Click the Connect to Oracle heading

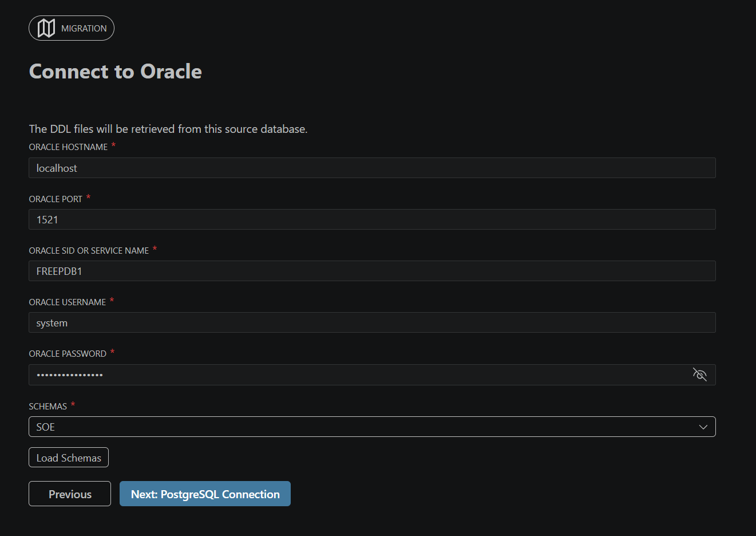coord(116,72)
